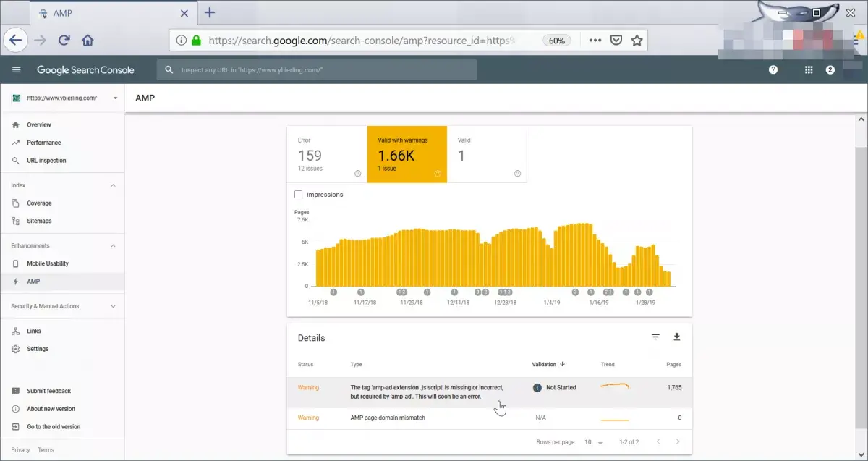This screenshot has width=868, height=461.
Task: Open the Privacy link
Action: coord(20,450)
